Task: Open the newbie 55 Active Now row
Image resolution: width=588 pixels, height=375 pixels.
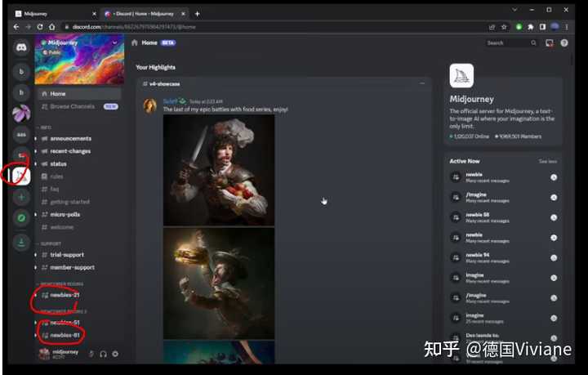Action: (x=503, y=217)
